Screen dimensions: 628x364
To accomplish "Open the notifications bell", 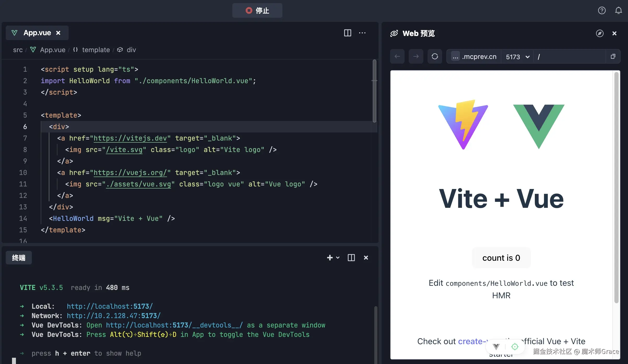I will pyautogui.click(x=618, y=10).
